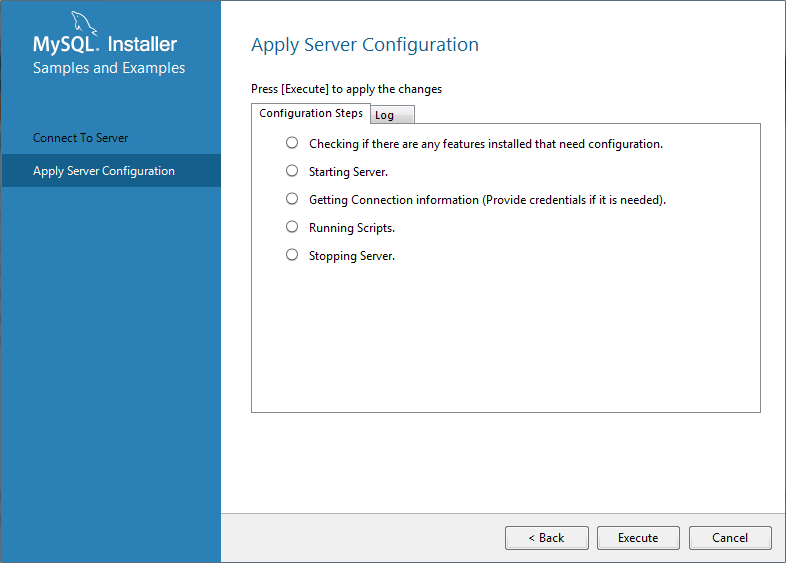
Task: Select the Getting Connection information step indicator
Action: 292,199
